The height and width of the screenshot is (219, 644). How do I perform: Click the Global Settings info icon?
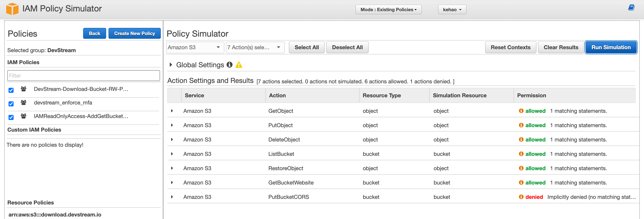point(229,65)
